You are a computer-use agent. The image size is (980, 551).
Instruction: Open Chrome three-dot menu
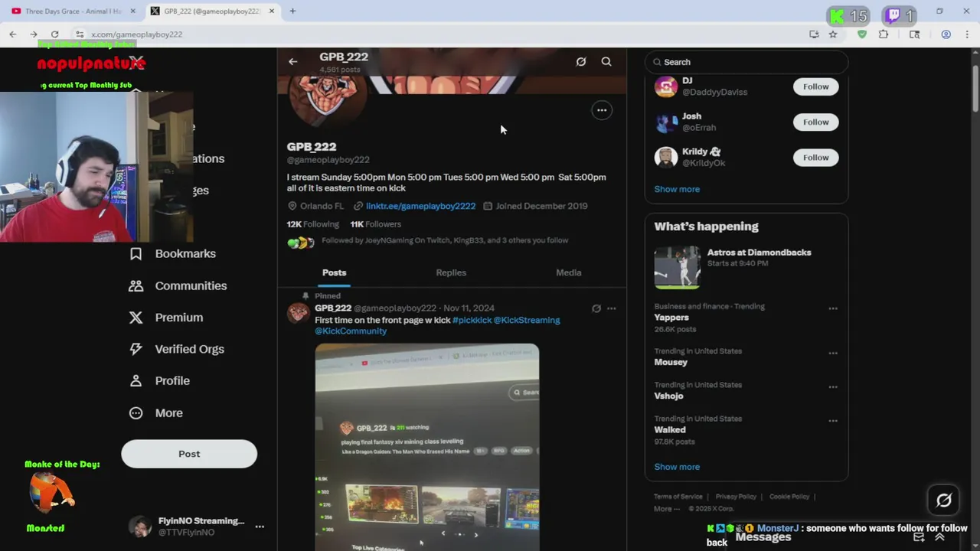tap(968, 34)
